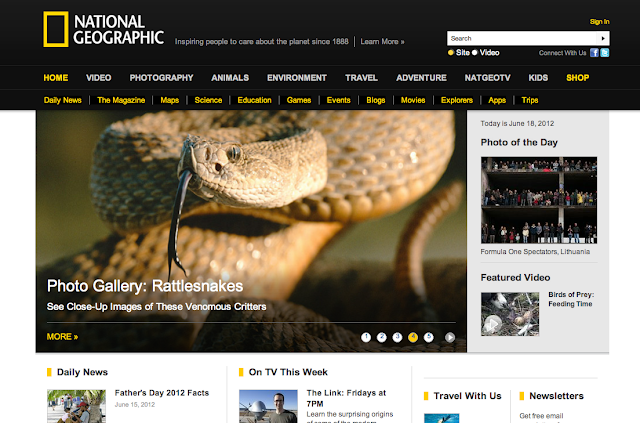Open the Travel navigation menu

pyautogui.click(x=361, y=77)
